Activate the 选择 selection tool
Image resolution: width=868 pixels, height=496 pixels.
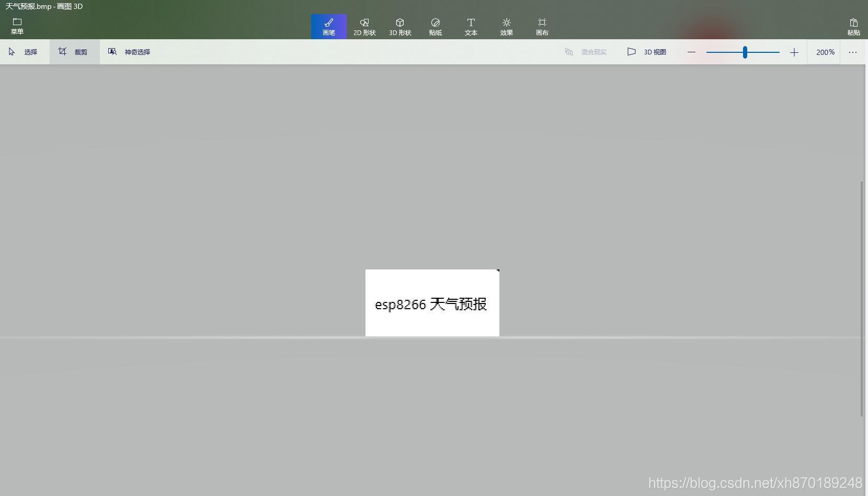[25, 52]
